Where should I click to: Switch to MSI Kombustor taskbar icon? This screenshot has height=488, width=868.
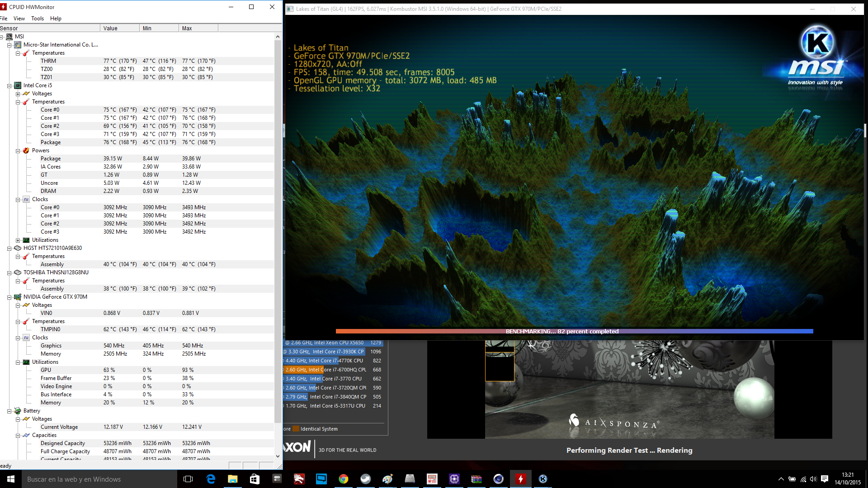pos(543,479)
